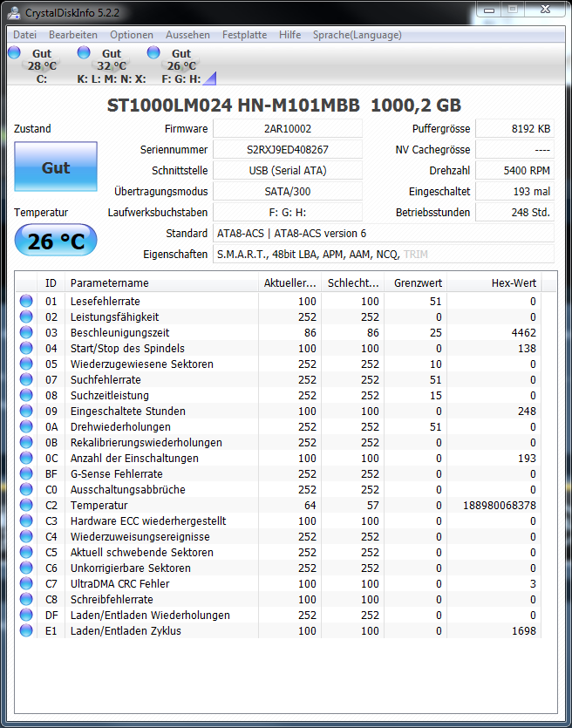
Task: Click the Puffergrösse 8192 KB field
Action: [x=515, y=129]
